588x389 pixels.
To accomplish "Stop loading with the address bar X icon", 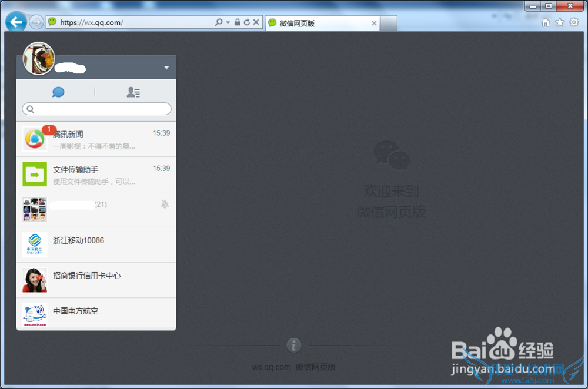I will click(x=256, y=22).
